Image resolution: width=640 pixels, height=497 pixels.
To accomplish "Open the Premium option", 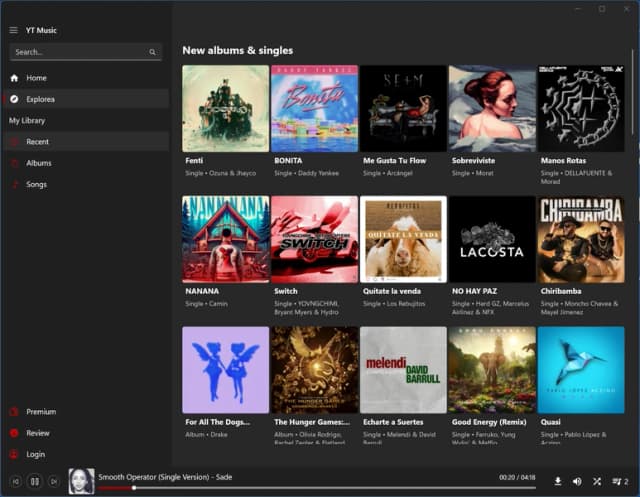I will click(87, 412).
